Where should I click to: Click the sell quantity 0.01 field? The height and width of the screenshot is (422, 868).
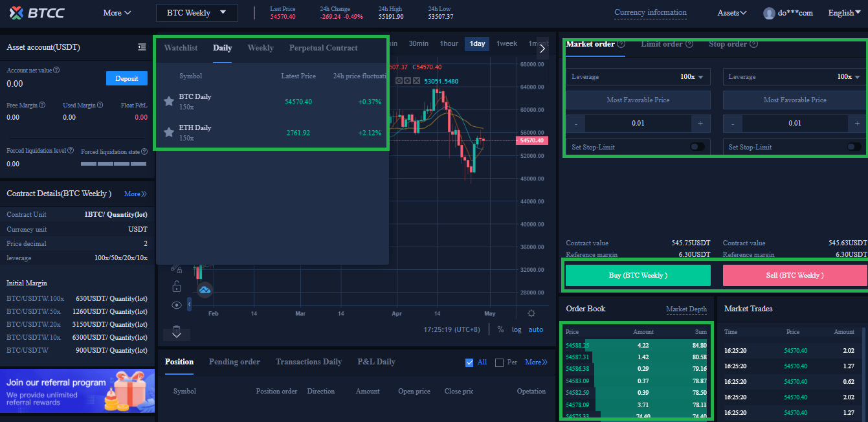pyautogui.click(x=795, y=124)
